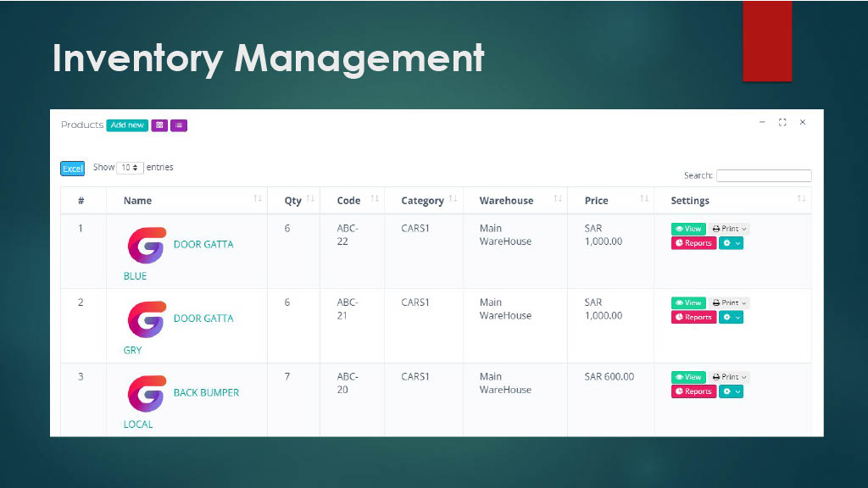Click the Products panel title
Viewport: 868px width, 488px height.
tap(82, 125)
